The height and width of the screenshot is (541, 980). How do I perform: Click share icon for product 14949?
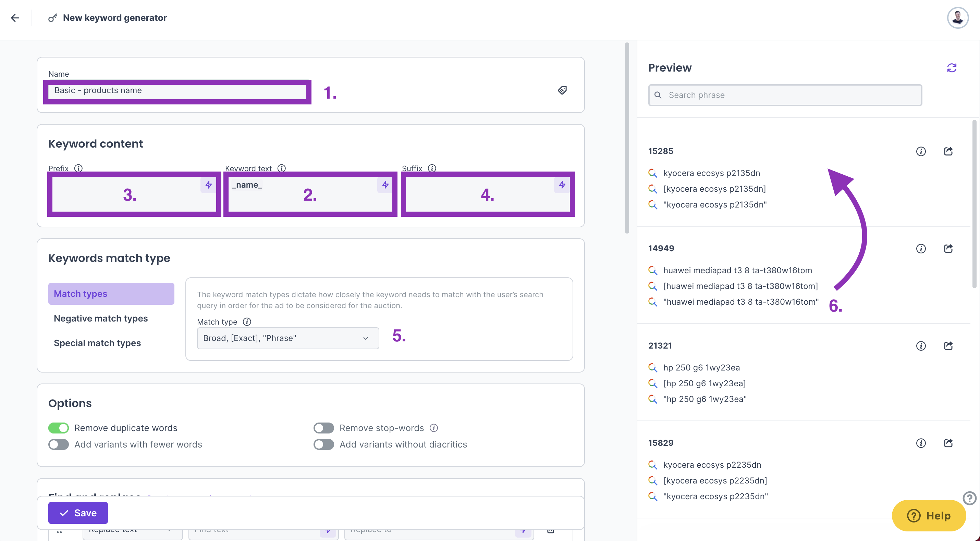948,249
